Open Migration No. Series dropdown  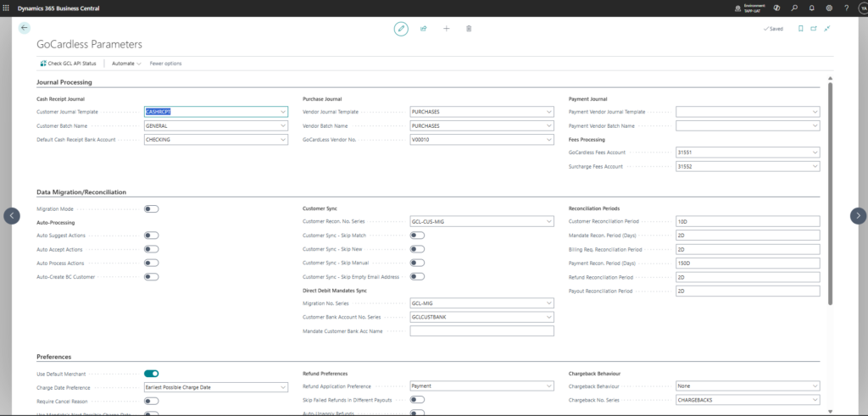(548, 303)
